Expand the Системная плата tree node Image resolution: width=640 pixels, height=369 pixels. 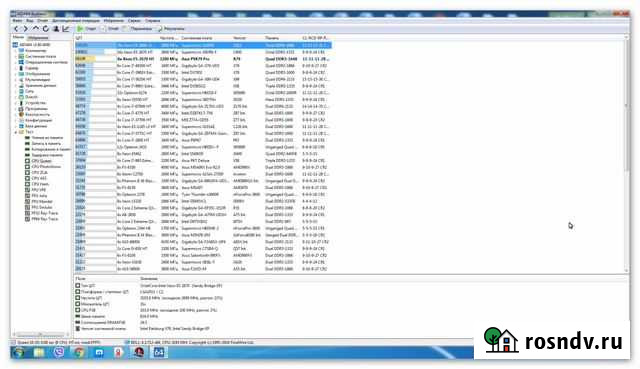pyautogui.click(x=16, y=56)
